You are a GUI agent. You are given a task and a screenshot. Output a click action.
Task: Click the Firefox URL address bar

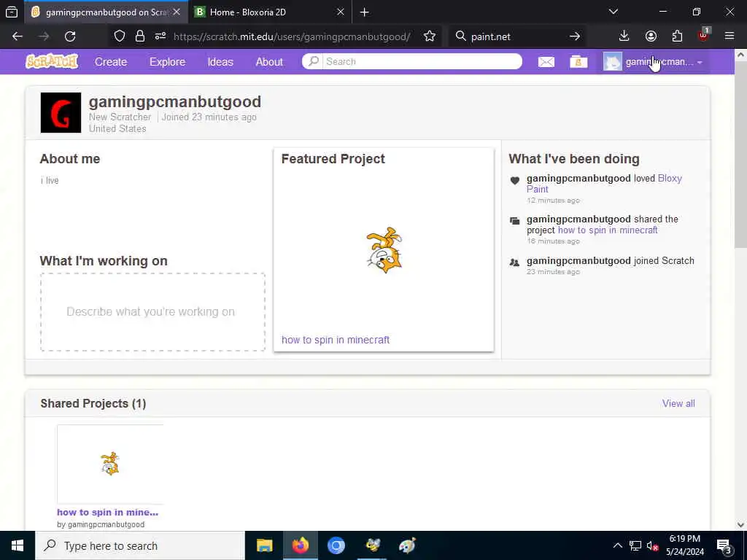click(292, 36)
